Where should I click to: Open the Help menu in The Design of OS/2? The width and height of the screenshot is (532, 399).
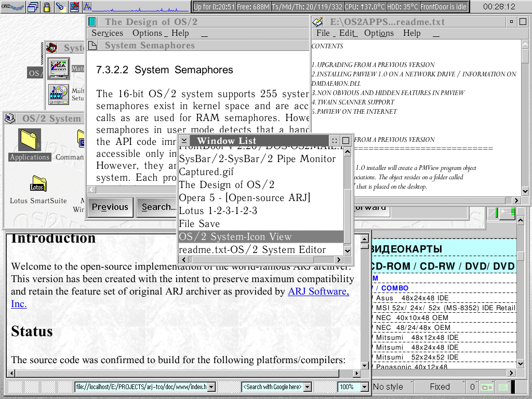coord(180,33)
